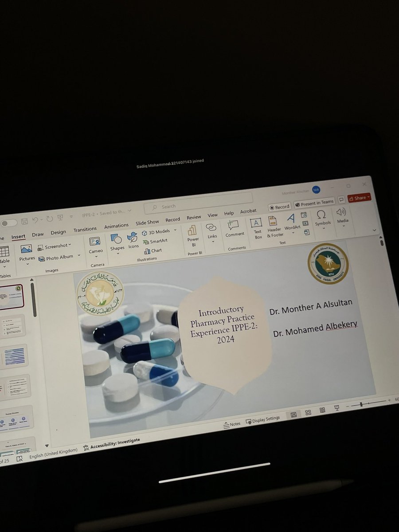Open the Insert tab
Screen dimensions: 399x532
[x=19, y=236]
